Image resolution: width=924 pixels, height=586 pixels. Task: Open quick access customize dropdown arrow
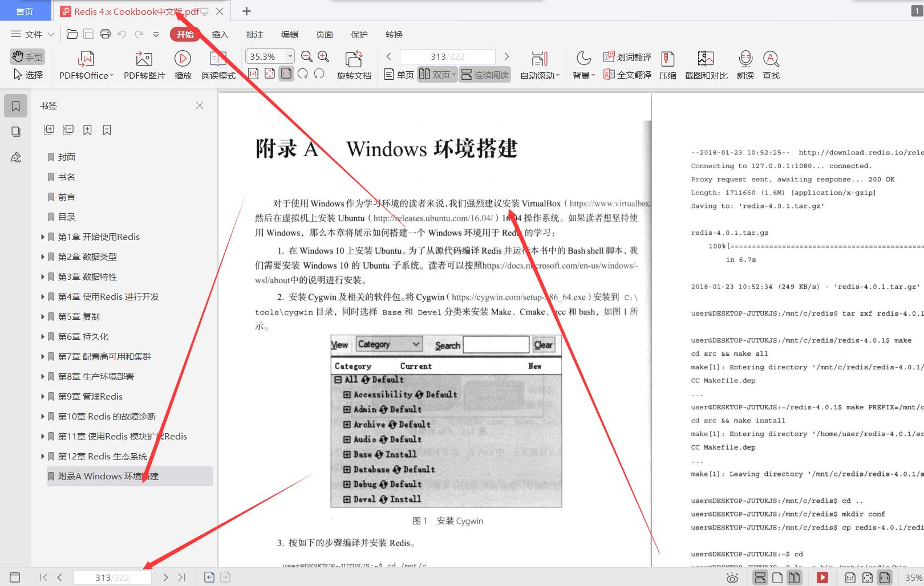[156, 34]
